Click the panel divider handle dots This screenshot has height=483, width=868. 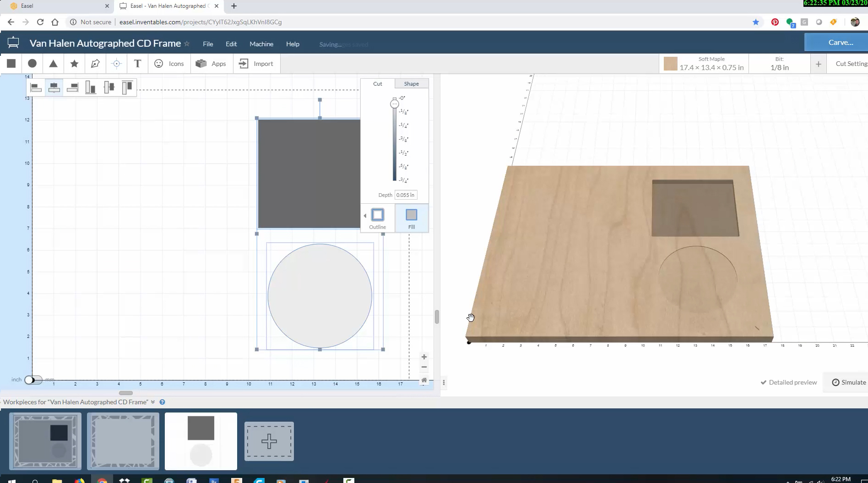click(x=444, y=382)
